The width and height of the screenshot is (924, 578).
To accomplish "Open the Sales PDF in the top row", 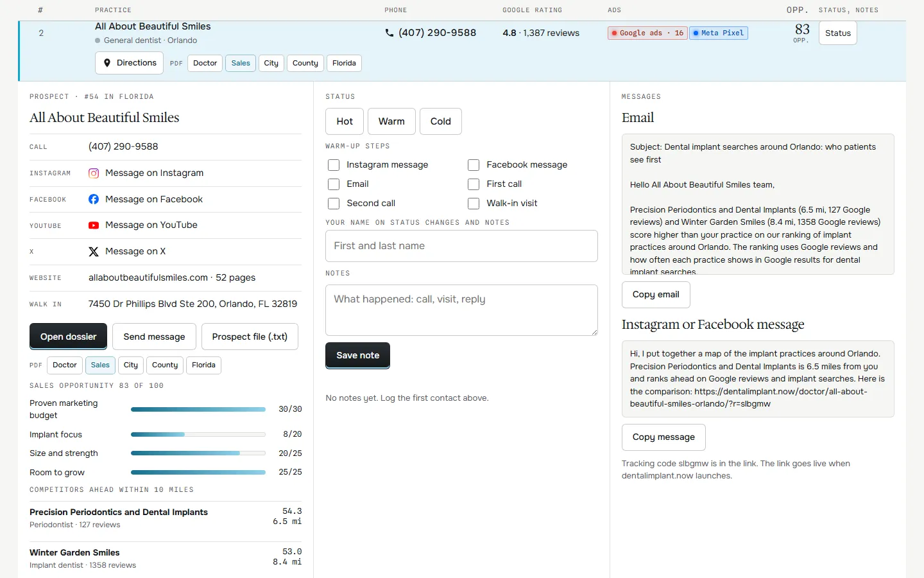I will pyautogui.click(x=241, y=63).
